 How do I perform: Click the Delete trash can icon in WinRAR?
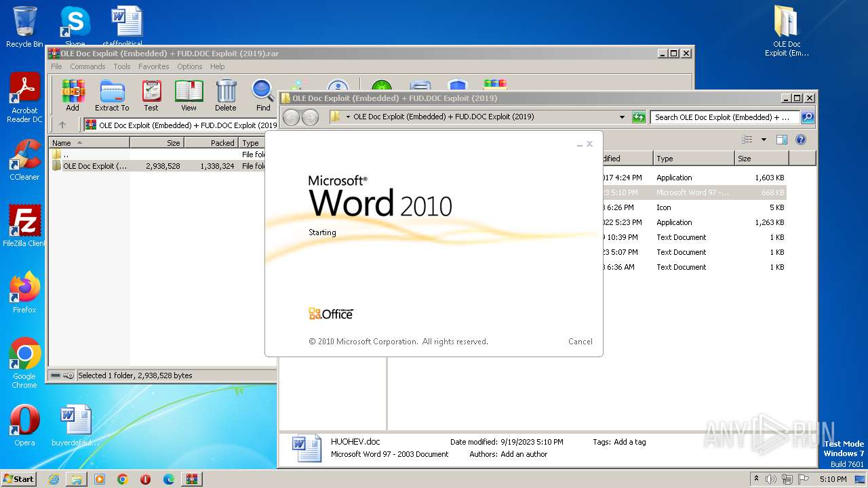tap(226, 96)
